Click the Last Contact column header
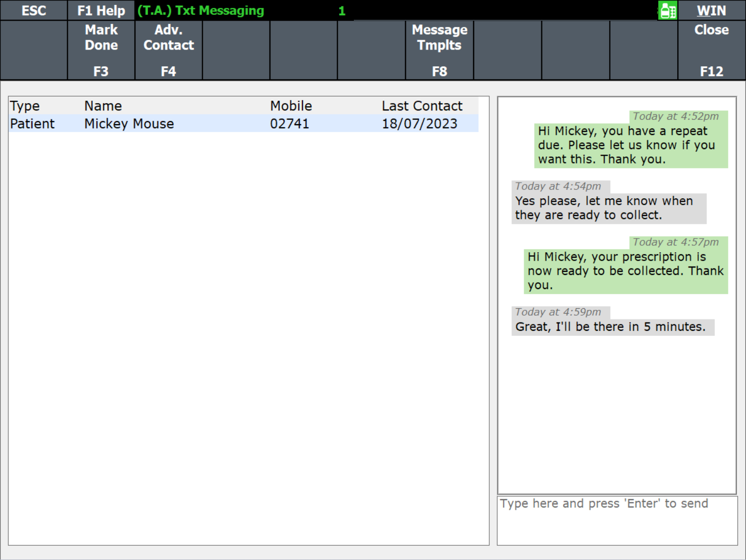Viewport: 746px width, 560px height. (x=422, y=106)
